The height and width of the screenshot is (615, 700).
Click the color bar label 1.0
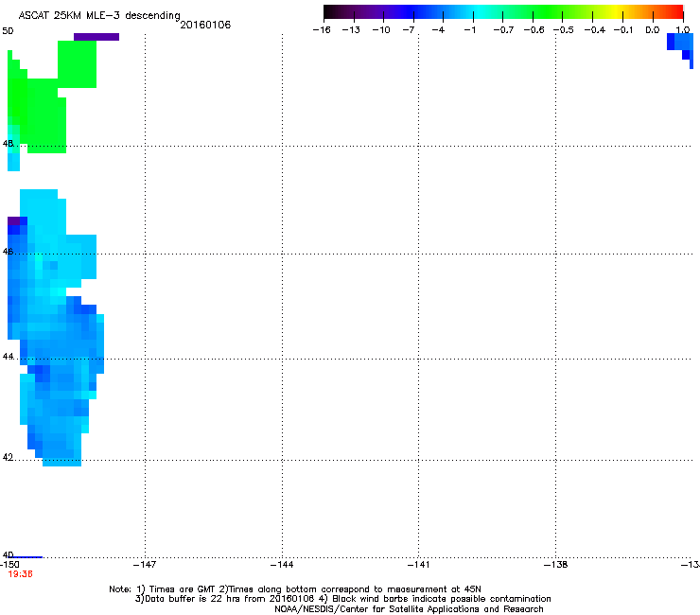coord(683,30)
